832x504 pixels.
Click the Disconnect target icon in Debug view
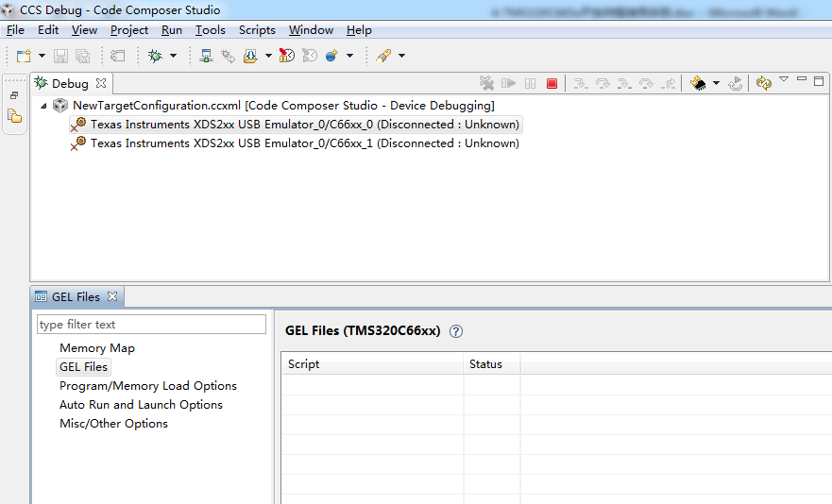click(486, 83)
